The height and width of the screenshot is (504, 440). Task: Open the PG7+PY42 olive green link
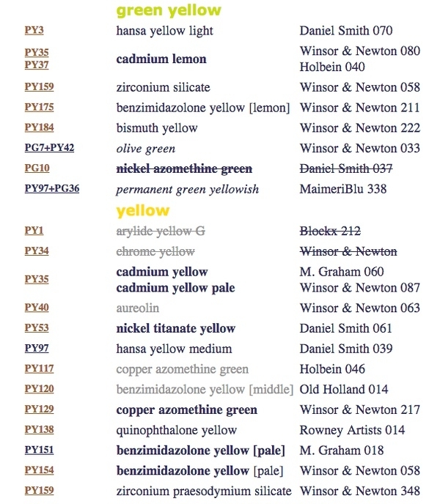49,147
